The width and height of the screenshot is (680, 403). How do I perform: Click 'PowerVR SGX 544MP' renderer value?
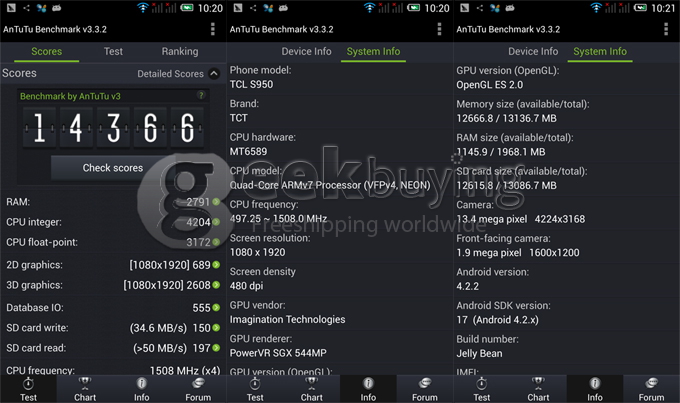pyautogui.click(x=278, y=353)
